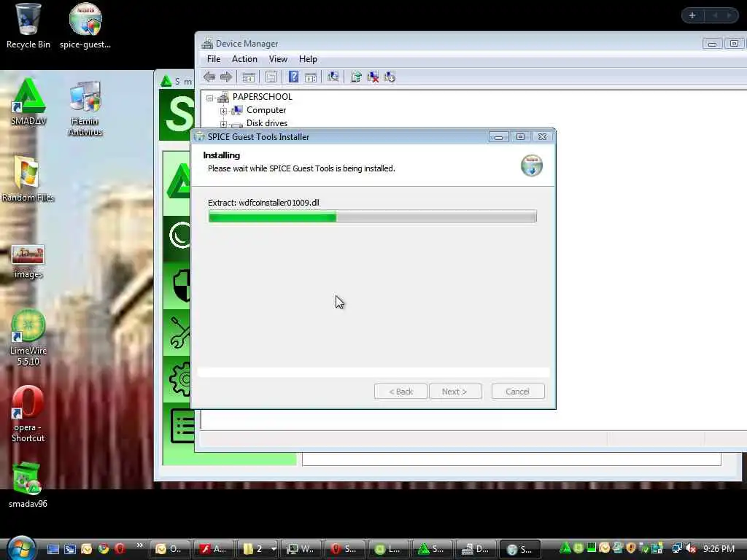The height and width of the screenshot is (560, 747).
Task: Click the list icon in SMADAV sidebar
Action: pyautogui.click(x=182, y=426)
